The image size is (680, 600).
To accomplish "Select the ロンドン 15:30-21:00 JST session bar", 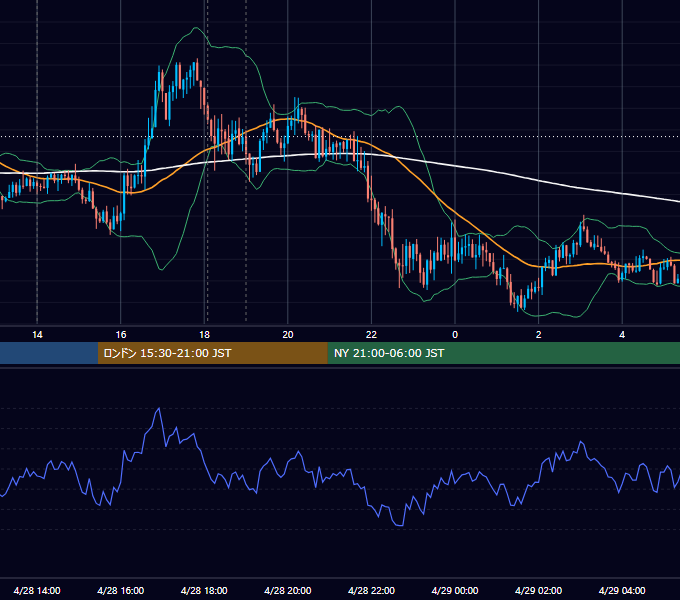I will (x=212, y=353).
